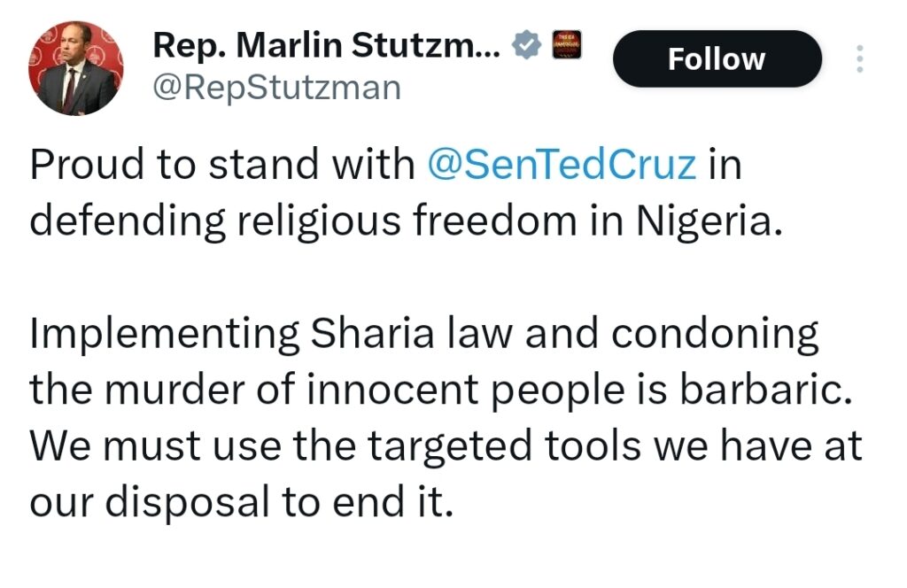The width and height of the screenshot is (907, 588).
Task: Open the square affiliation badge icon
Action: [x=566, y=44]
